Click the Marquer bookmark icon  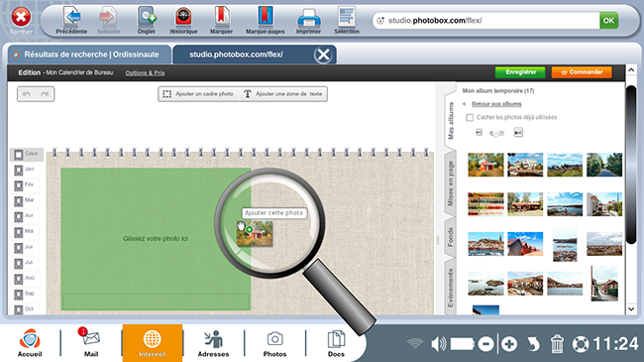(x=221, y=17)
